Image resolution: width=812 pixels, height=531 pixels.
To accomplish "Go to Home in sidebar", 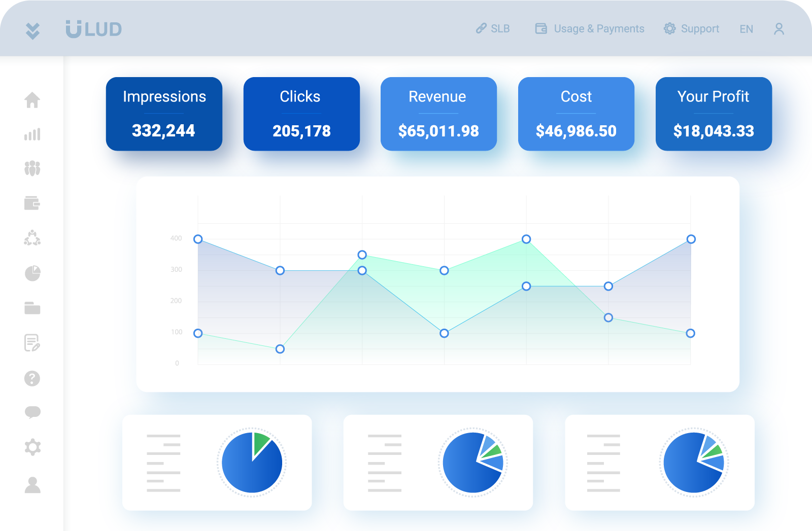I will coord(32,100).
